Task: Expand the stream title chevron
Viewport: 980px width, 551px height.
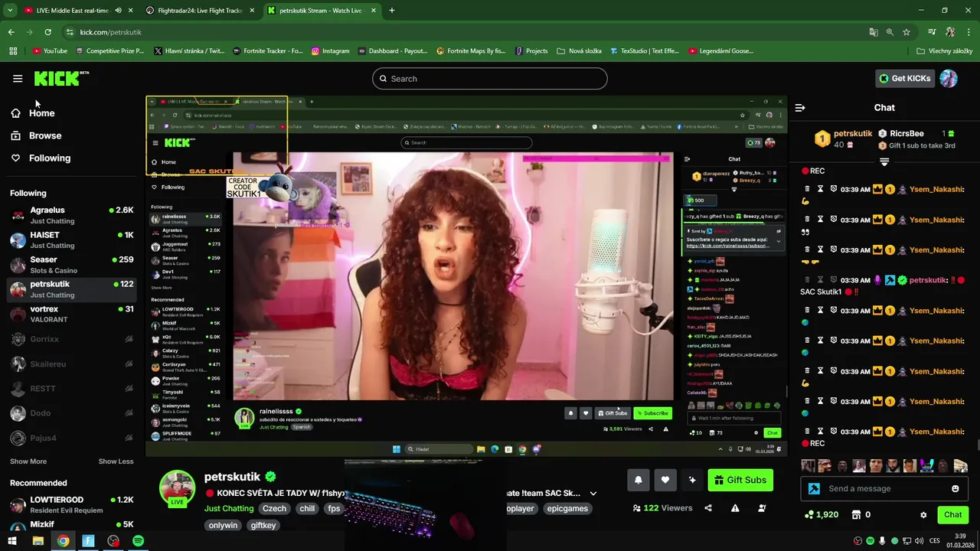Action: pyautogui.click(x=593, y=494)
